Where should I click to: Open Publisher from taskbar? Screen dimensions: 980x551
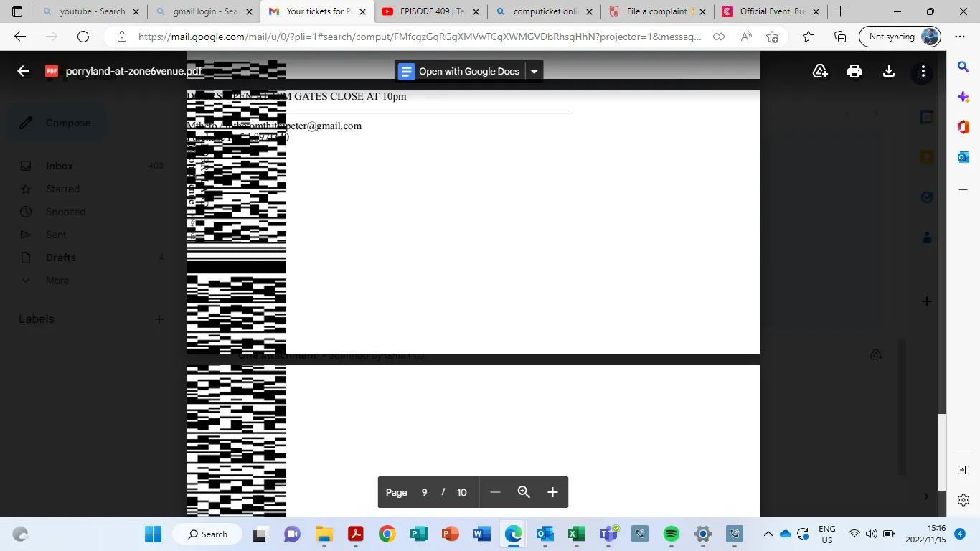418,534
